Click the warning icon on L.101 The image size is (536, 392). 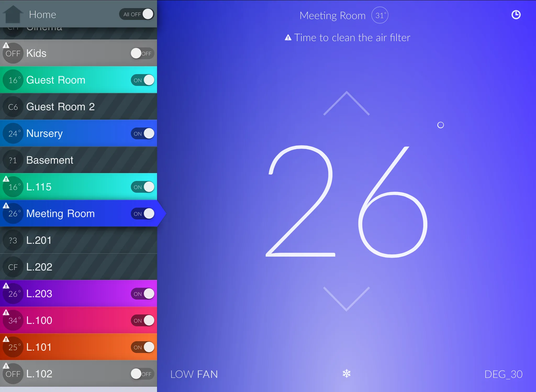(6, 338)
